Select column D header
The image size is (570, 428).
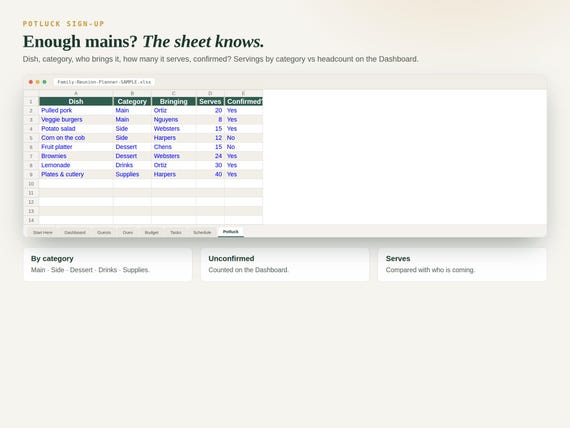coord(210,93)
